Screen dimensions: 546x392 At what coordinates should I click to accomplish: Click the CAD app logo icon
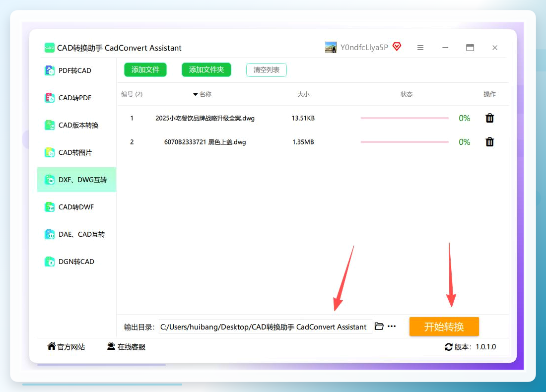coord(50,48)
